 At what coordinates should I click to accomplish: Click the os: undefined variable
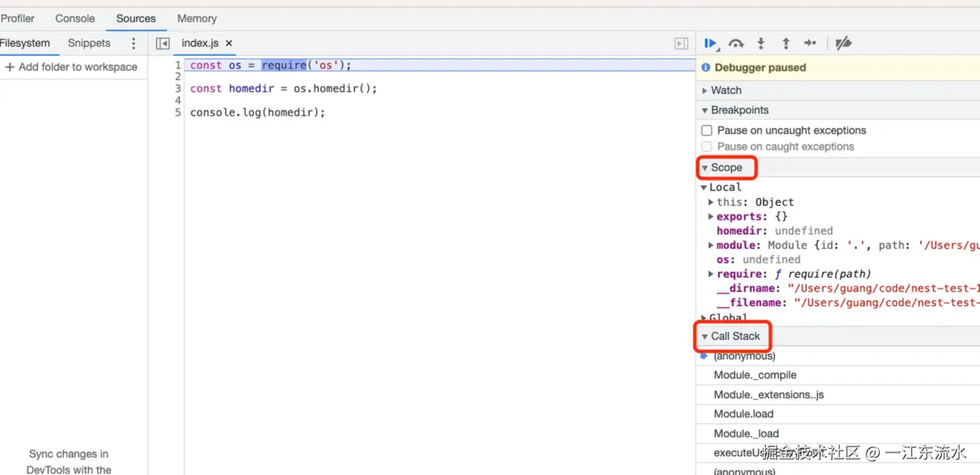(759, 260)
